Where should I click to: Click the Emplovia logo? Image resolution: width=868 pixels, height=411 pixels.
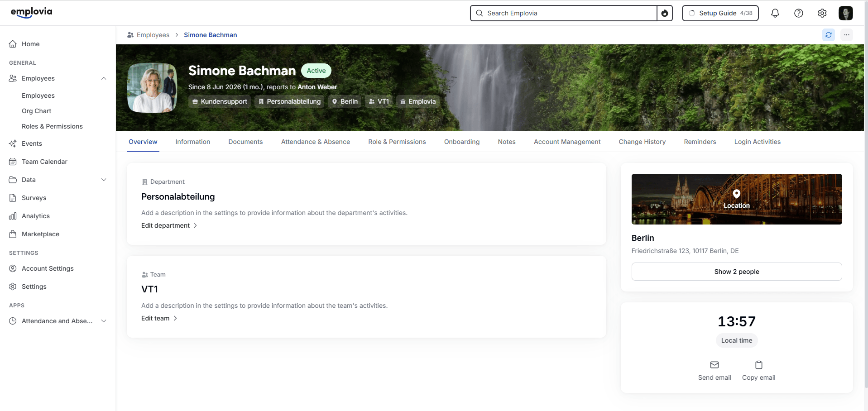tap(31, 12)
